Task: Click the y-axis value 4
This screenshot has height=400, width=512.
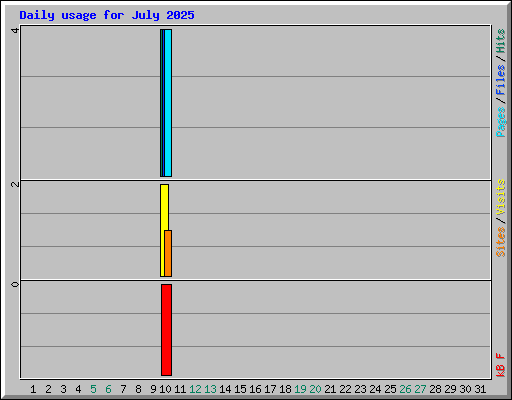Action: point(15,31)
